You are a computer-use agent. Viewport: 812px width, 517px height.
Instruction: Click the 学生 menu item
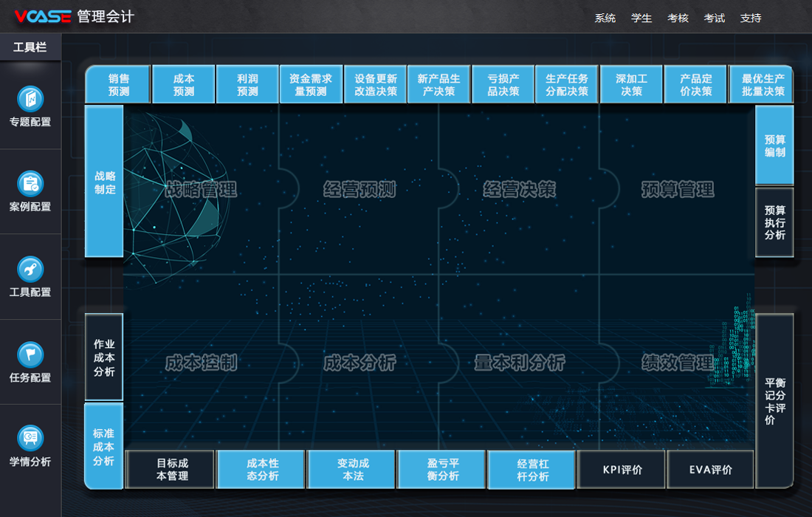[641, 18]
